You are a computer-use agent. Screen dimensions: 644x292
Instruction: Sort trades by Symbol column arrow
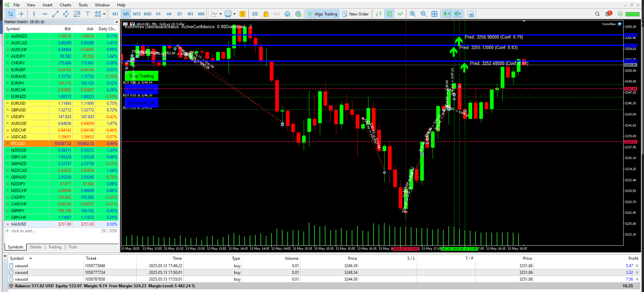[x=31, y=258]
